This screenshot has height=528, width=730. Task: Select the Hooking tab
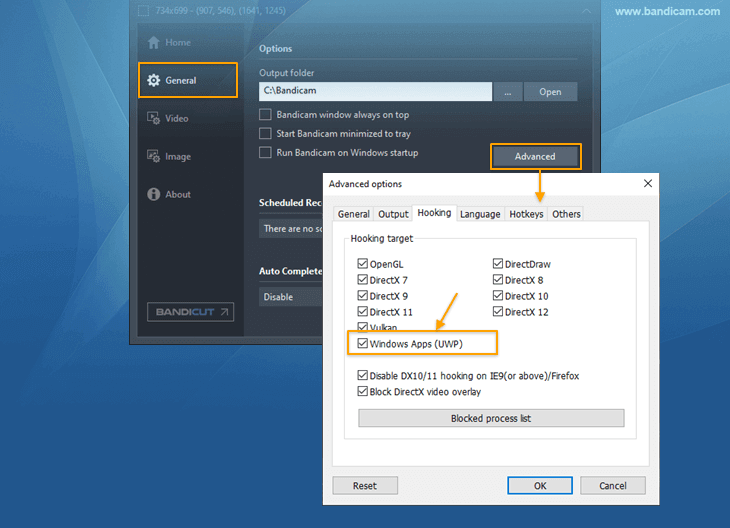click(x=434, y=213)
